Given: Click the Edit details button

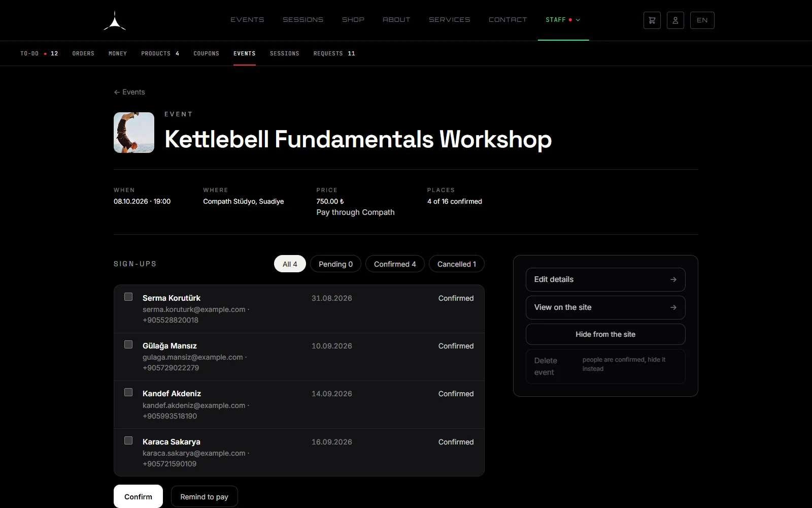Looking at the screenshot, I should click(605, 279).
